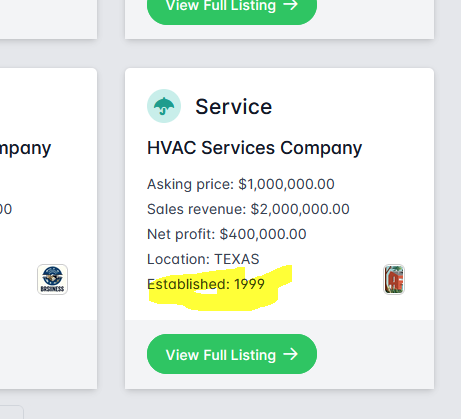This screenshot has height=419, width=461.
Task: Click the HVAC Services Company title
Action: coord(254,148)
